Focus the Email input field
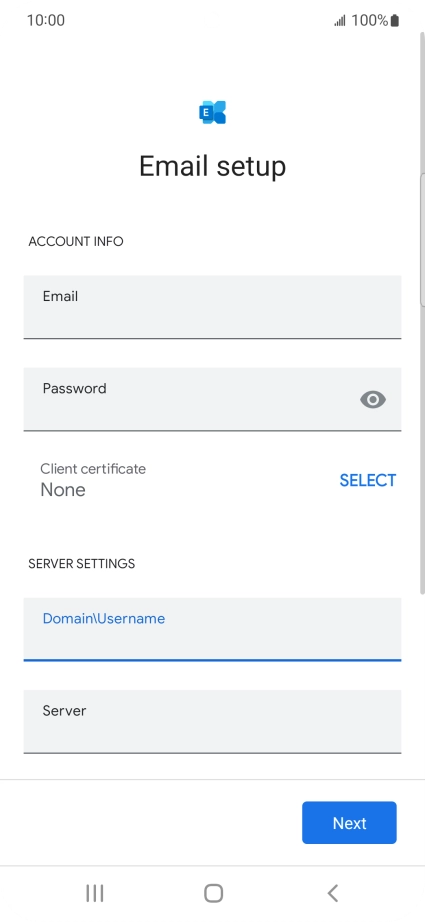Image resolution: width=425 pixels, height=922 pixels. (212, 307)
